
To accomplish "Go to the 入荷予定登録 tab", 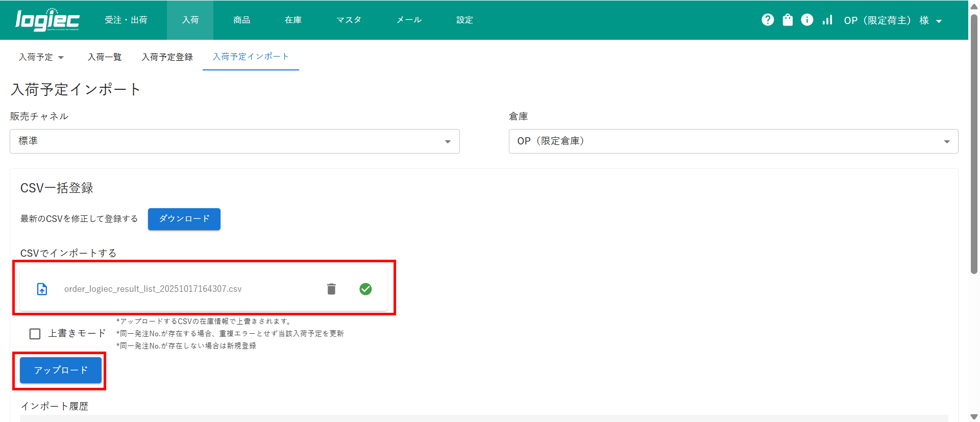I will pos(167,57).
